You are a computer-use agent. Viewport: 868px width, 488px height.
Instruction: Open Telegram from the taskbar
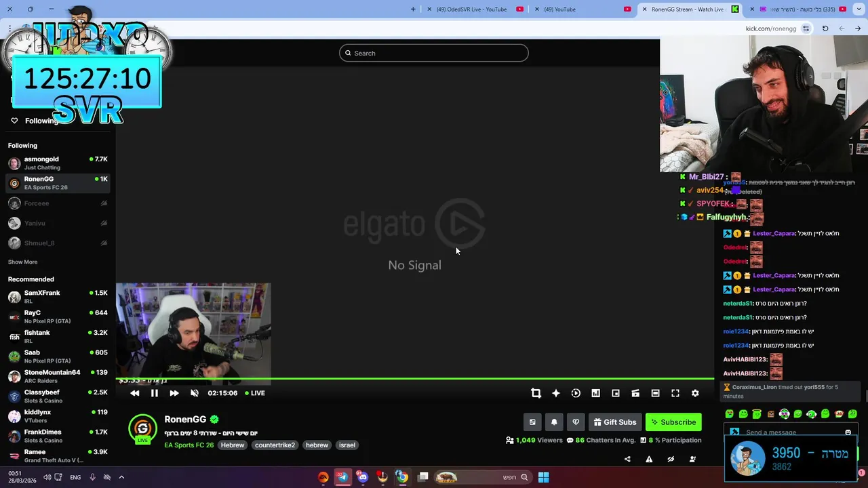342,477
